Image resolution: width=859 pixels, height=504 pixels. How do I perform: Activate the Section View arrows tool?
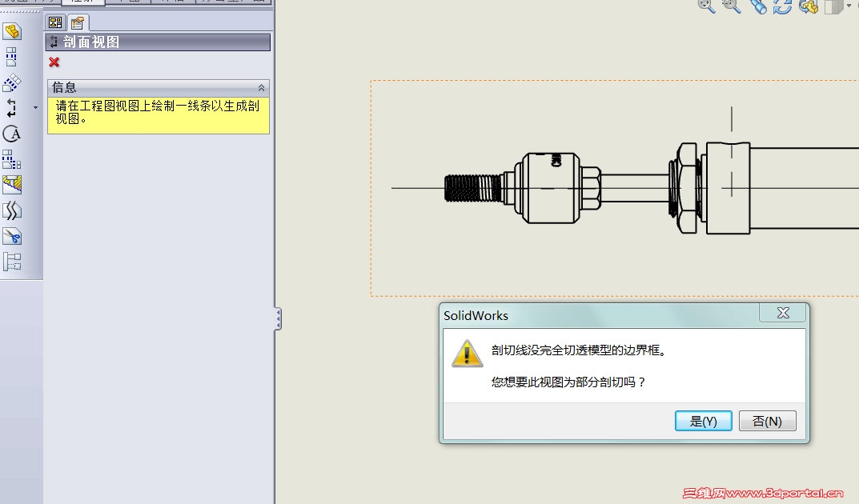click(x=12, y=108)
